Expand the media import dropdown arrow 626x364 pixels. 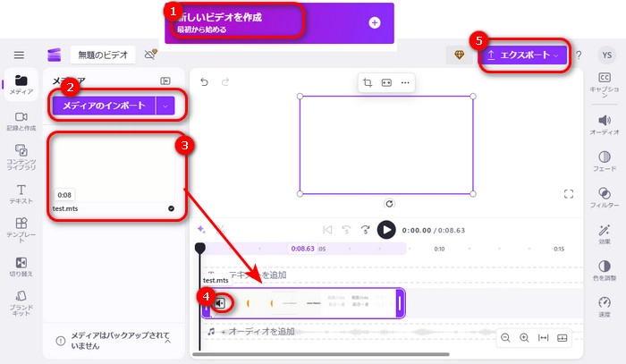pyautogui.click(x=165, y=106)
